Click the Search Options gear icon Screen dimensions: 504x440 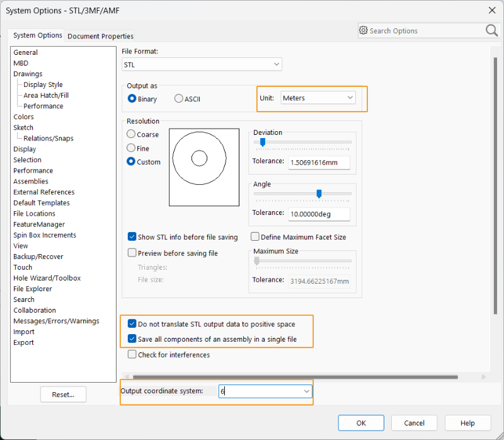coord(363,30)
